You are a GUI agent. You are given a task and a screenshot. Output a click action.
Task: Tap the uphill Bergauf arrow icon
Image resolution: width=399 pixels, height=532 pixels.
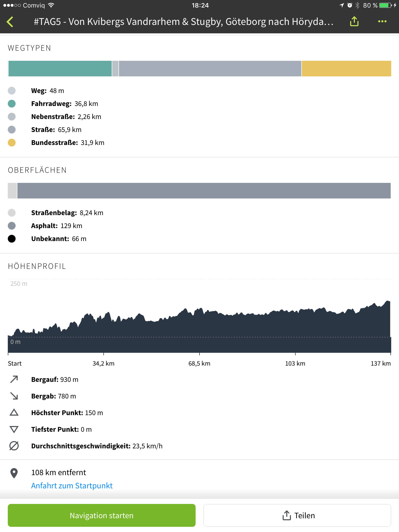coord(14,380)
